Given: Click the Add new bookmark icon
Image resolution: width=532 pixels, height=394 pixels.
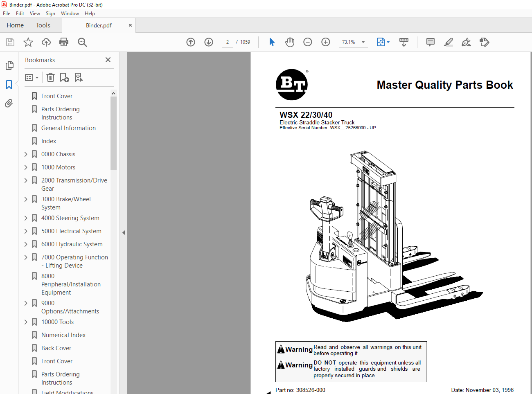Looking at the screenshot, I should click(x=64, y=77).
